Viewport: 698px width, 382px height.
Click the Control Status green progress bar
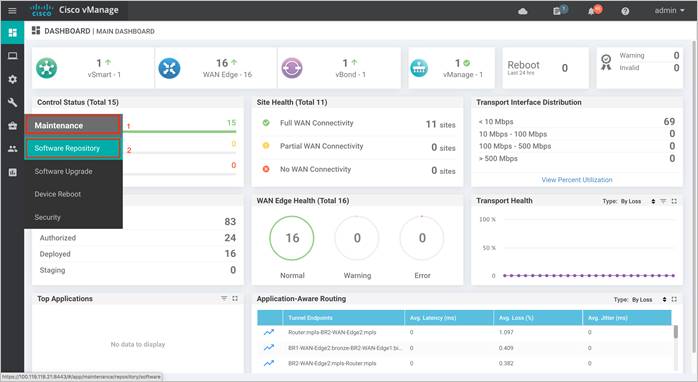point(178,131)
